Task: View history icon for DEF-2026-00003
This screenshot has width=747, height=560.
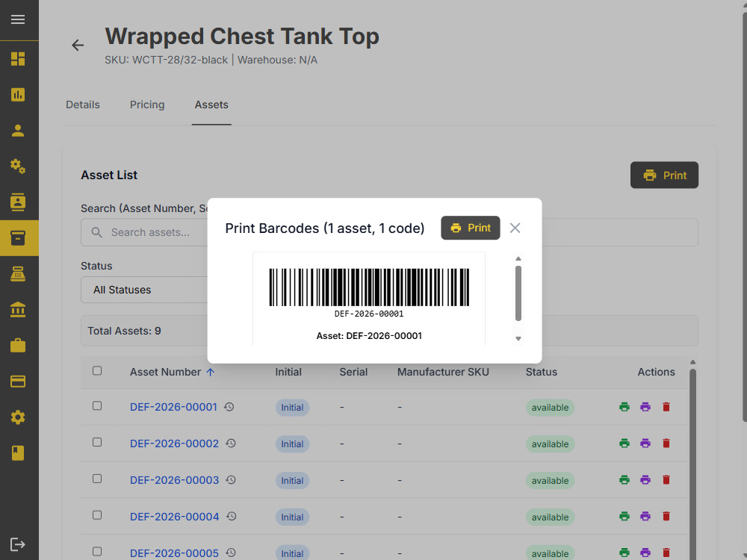Action: coord(231,480)
